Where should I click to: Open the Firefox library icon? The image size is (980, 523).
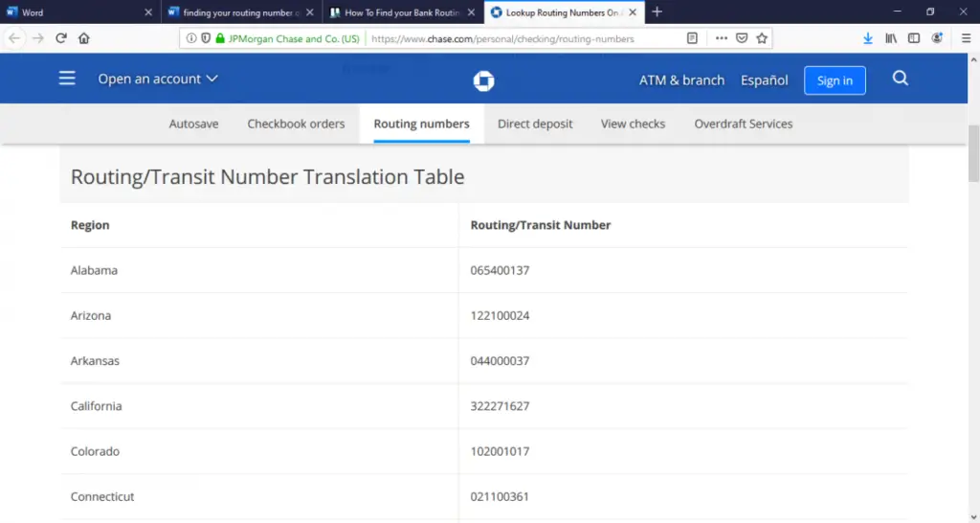891,38
